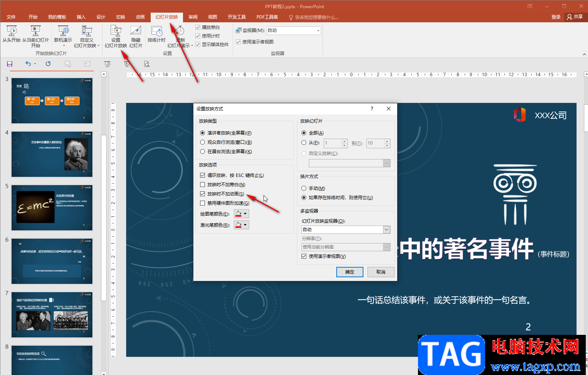
Task: Click the From slide number stepper
Action: (344, 143)
